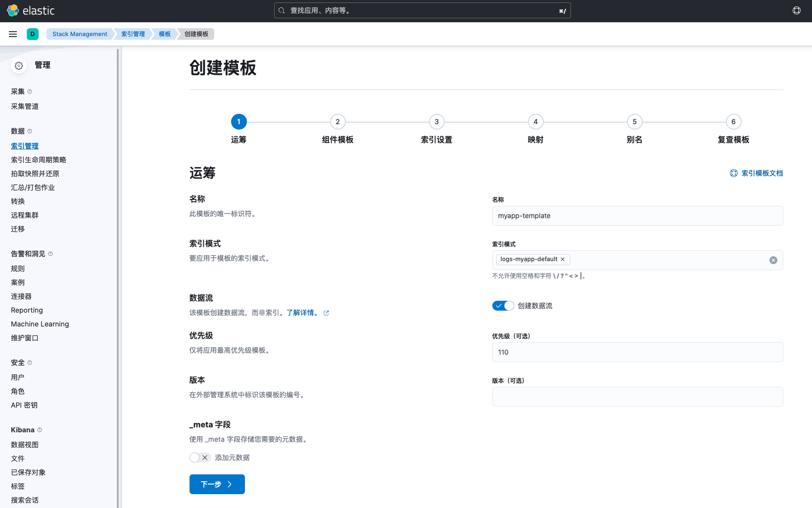The width and height of the screenshot is (812, 508).
Task: Open 采集管道 in the sidebar
Action: [25, 106]
